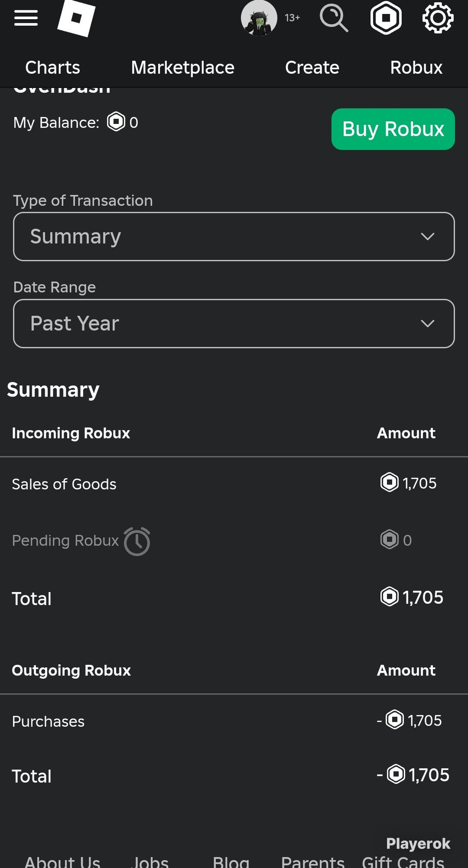Open the Robux tab in navigation
This screenshot has width=468, height=868.
417,68
